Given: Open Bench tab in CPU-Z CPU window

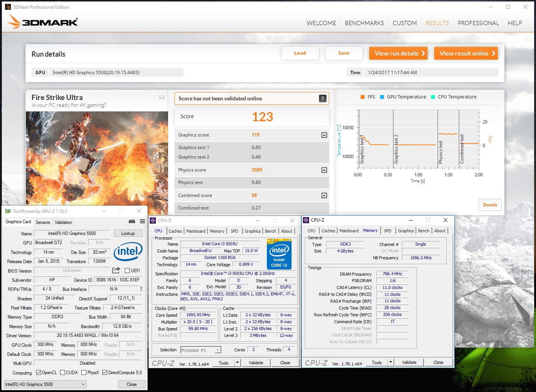Looking at the screenshot, I should pos(270,231).
